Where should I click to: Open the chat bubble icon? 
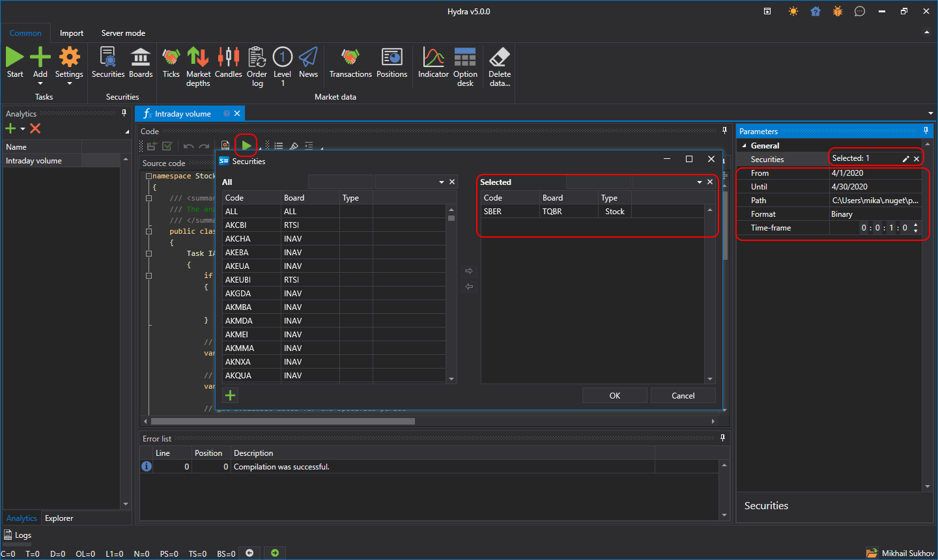860,11
